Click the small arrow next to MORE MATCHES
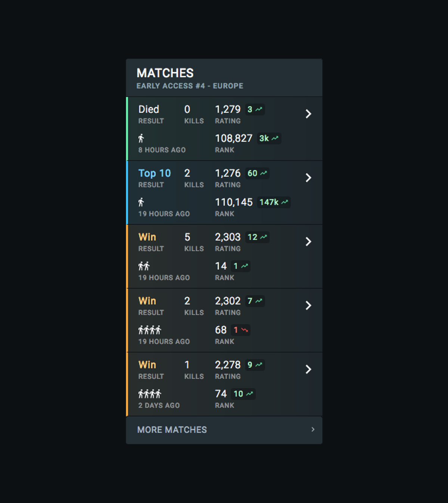 click(x=313, y=430)
